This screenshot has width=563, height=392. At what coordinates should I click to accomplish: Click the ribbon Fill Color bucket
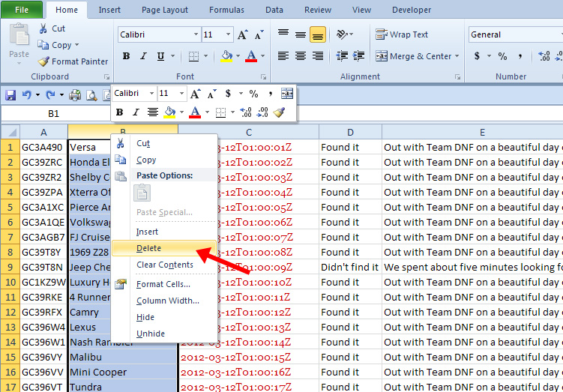[226, 56]
